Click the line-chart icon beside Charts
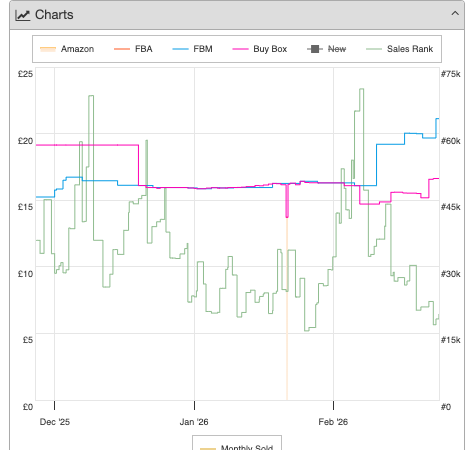474x450 pixels. [x=23, y=15]
